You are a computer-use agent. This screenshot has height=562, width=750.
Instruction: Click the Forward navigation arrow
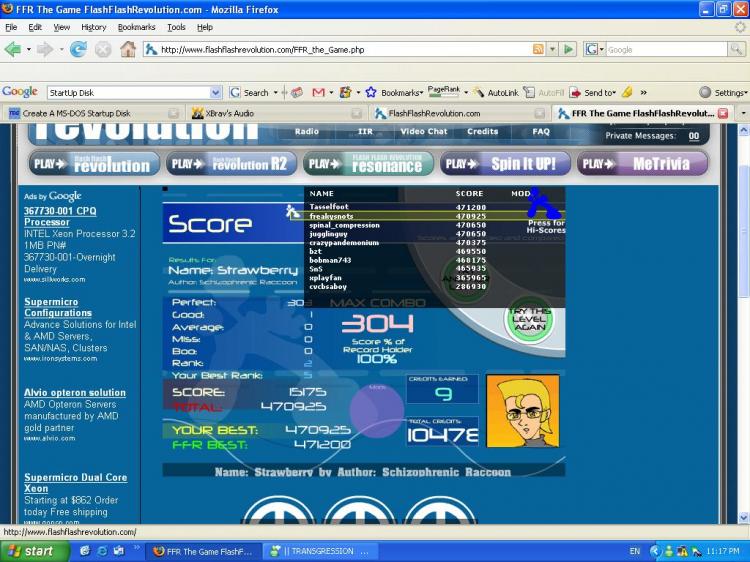coord(45,49)
